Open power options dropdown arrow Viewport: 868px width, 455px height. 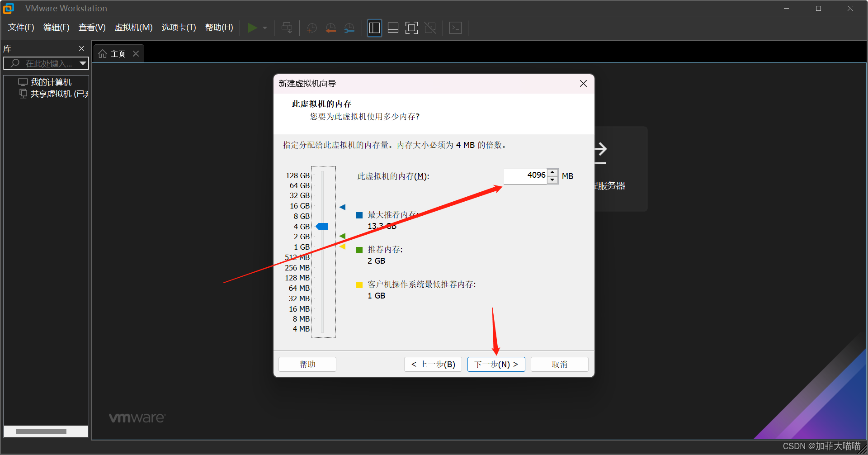click(x=265, y=28)
